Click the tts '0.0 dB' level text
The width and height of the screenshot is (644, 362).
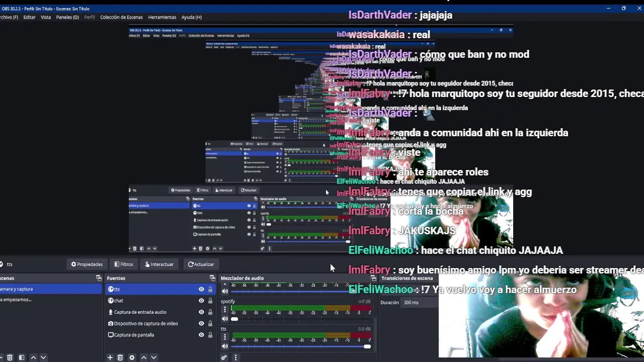364,329
